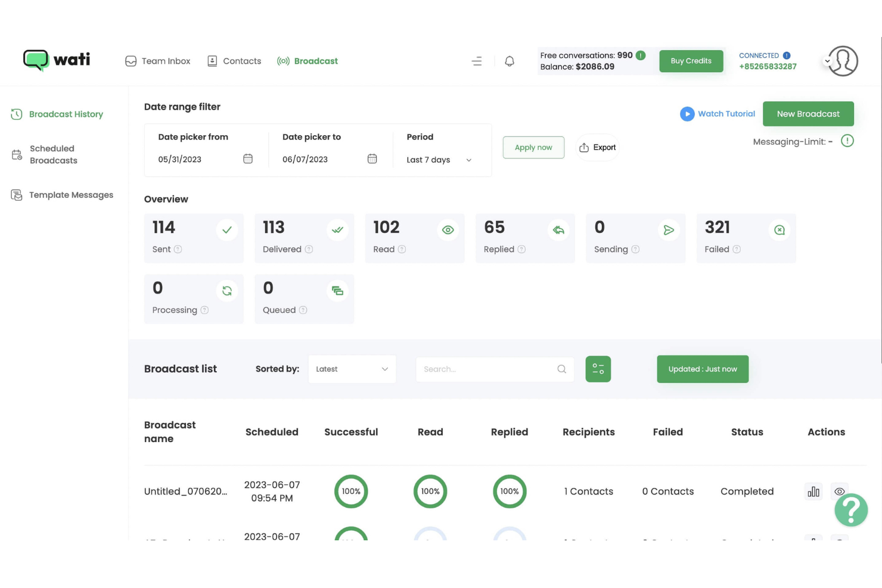Click the info icon next to Messaging-Limit
The width and height of the screenshot is (882, 588).
pos(847,141)
